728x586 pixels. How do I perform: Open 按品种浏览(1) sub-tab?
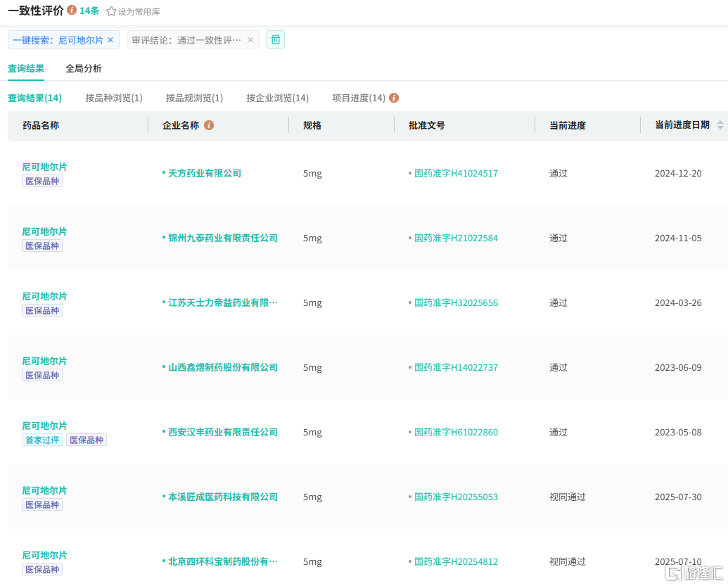click(x=114, y=98)
